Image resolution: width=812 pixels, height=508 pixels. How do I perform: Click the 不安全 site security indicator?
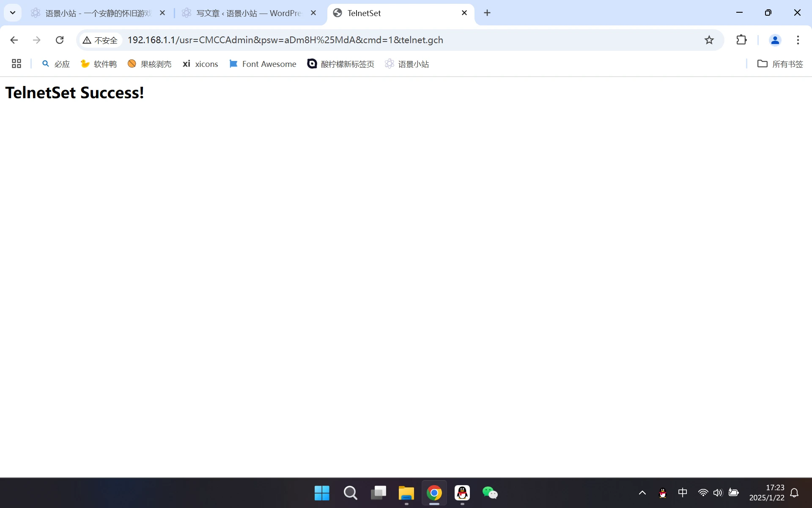(100, 40)
